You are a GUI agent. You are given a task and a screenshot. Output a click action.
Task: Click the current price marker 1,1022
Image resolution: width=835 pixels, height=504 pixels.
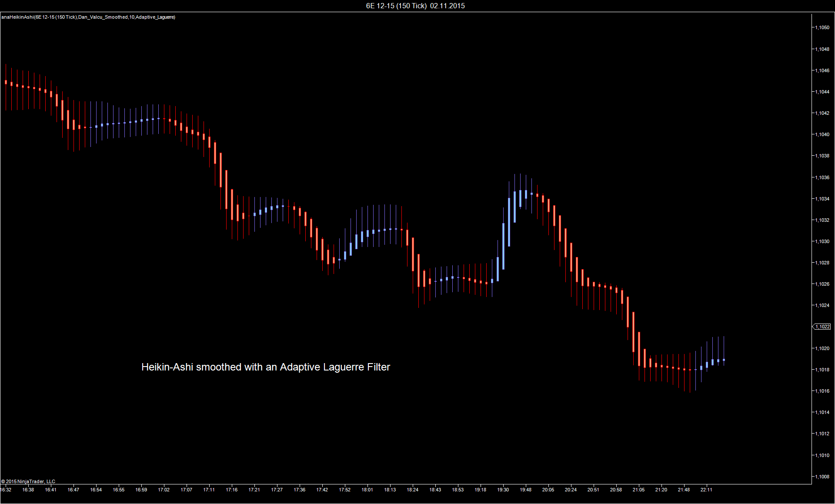click(822, 327)
